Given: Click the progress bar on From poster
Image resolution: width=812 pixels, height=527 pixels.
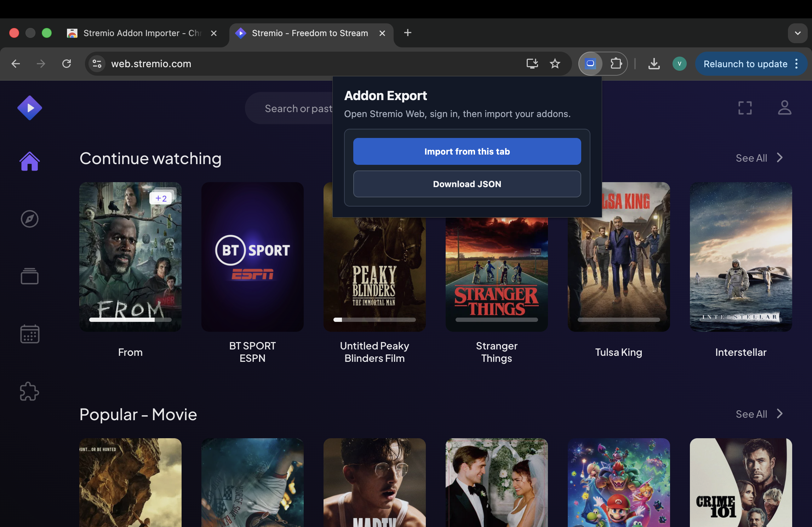Looking at the screenshot, I should click(x=130, y=320).
